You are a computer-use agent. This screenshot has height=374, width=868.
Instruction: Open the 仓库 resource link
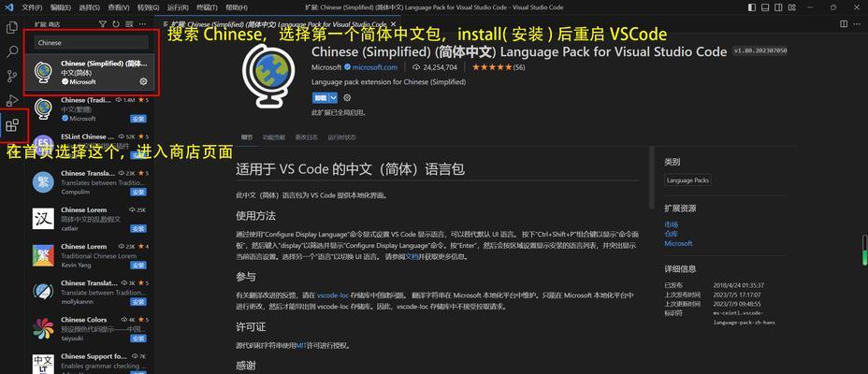[671, 234]
